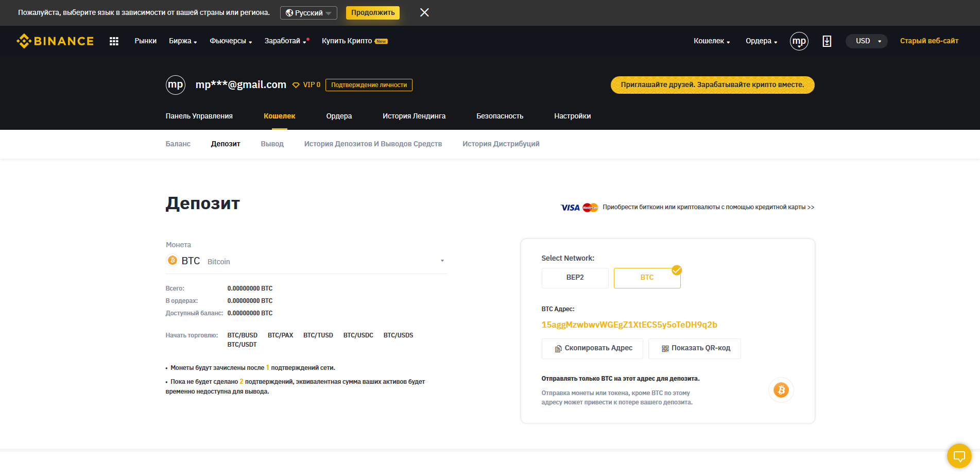Switch to the Ордера account tab
This screenshot has height=476, width=980.
(339, 116)
